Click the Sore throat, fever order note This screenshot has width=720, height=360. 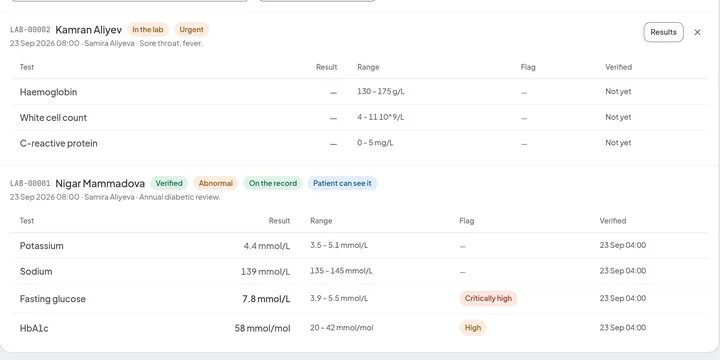pos(171,44)
